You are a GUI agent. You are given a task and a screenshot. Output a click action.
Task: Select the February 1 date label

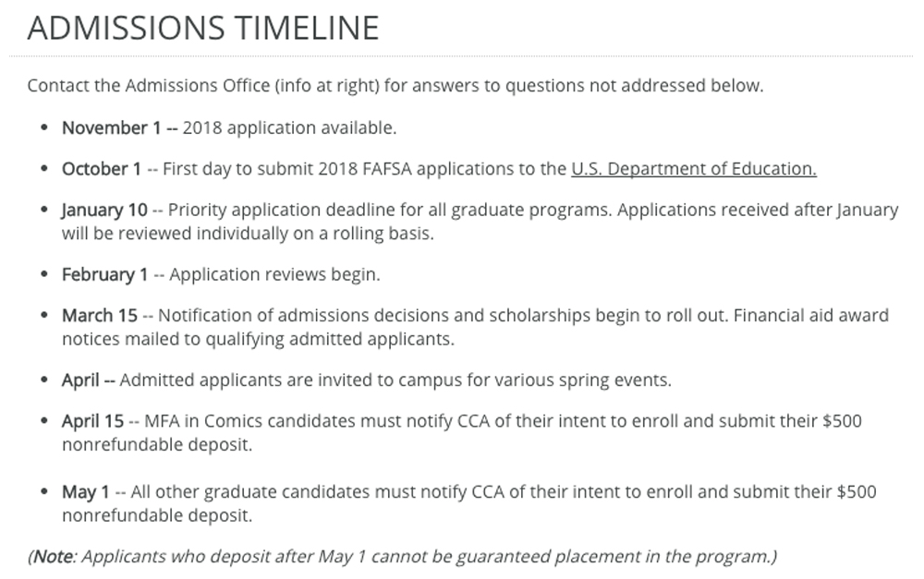pos(104,274)
